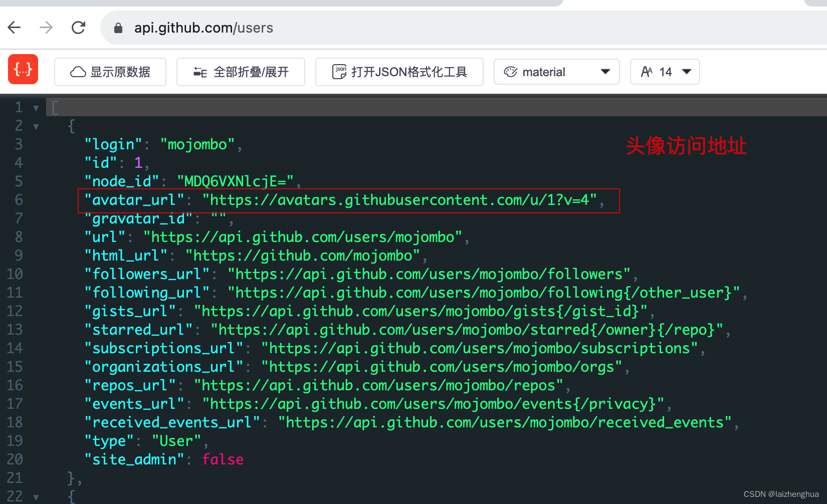Click the avatar_url link value

point(400,200)
